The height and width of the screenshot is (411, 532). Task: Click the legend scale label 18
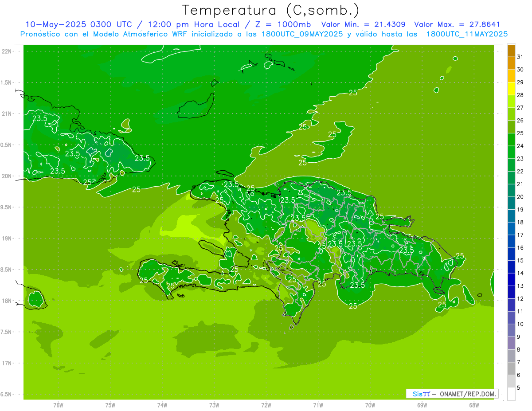(520, 223)
